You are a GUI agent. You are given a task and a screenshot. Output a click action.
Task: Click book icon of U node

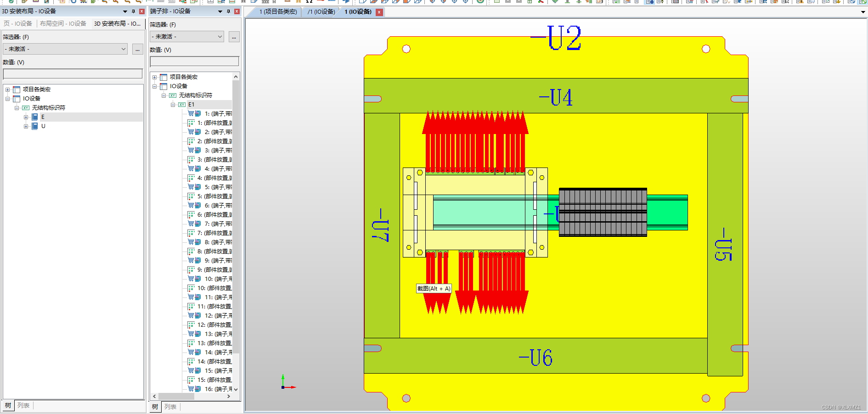click(34, 126)
